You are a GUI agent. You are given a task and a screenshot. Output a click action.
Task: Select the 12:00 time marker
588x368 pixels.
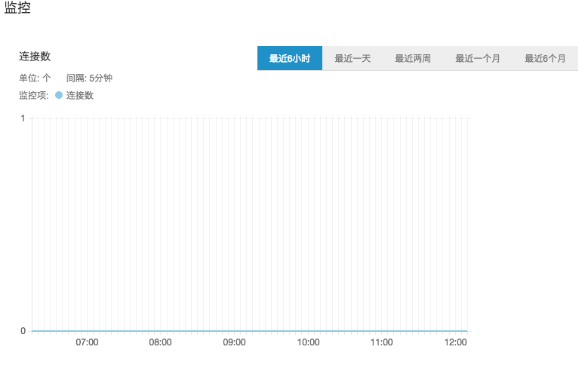click(x=456, y=342)
